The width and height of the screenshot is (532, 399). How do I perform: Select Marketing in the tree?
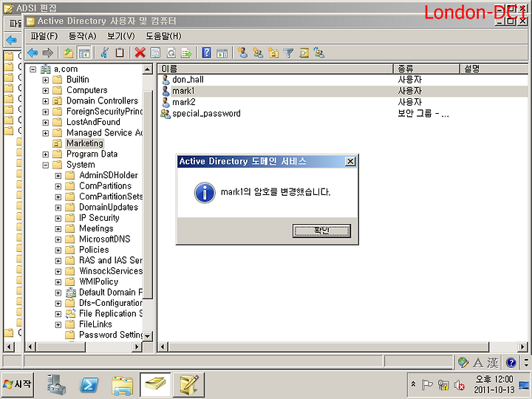pyautogui.click(x=84, y=143)
